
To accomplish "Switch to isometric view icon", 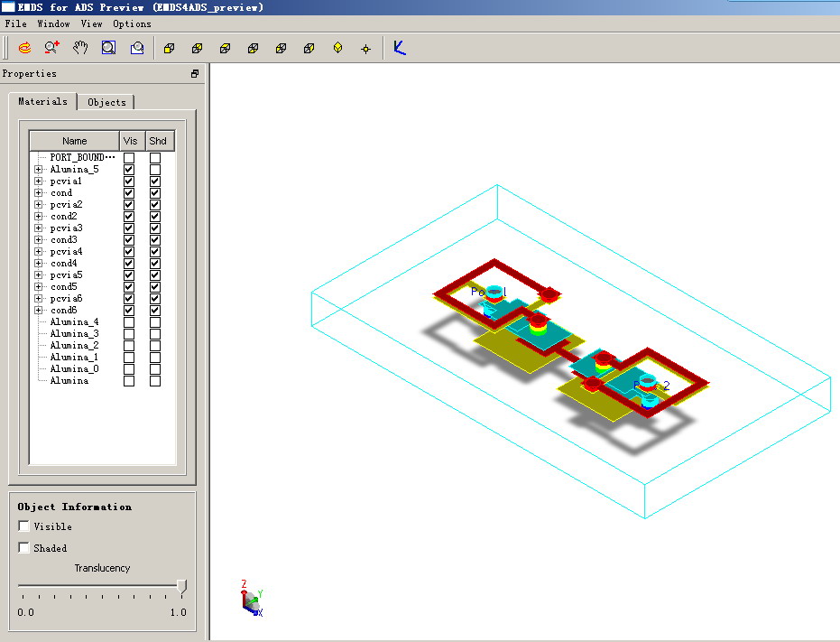I will click(x=337, y=48).
